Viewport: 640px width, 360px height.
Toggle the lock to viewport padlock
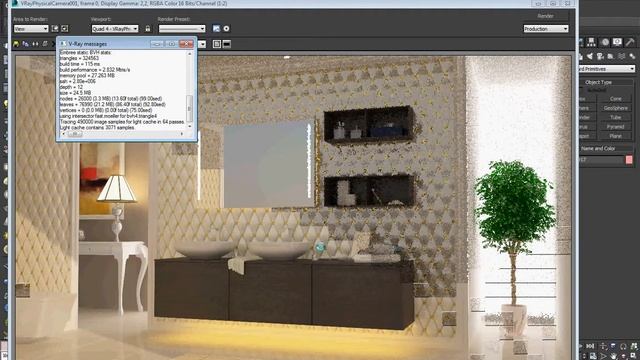[x=148, y=29]
